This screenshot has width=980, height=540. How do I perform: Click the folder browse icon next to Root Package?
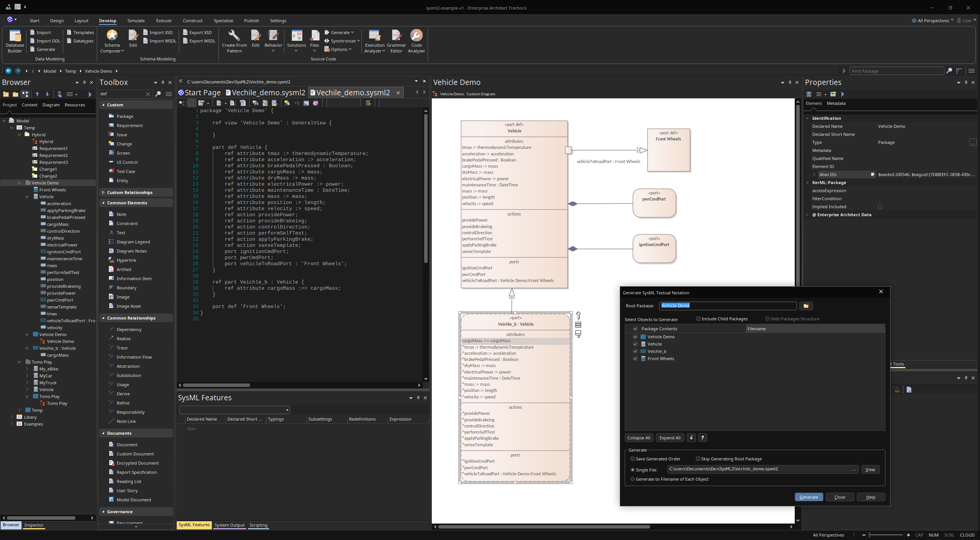tap(806, 306)
